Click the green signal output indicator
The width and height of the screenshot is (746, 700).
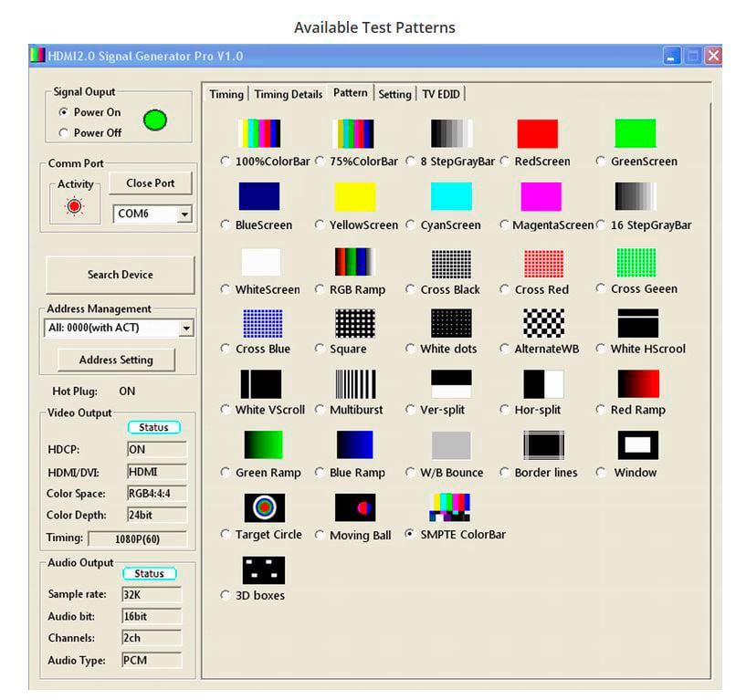pyautogui.click(x=155, y=120)
